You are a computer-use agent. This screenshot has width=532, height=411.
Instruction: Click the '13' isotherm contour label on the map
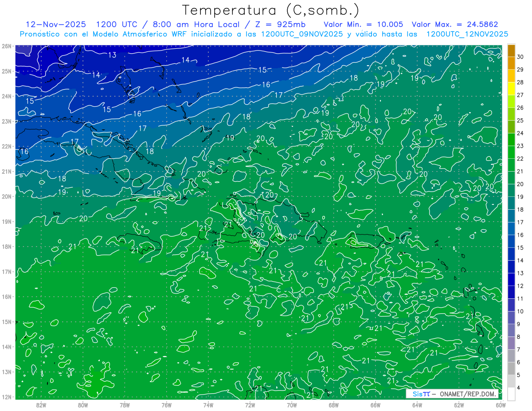(x=112, y=55)
